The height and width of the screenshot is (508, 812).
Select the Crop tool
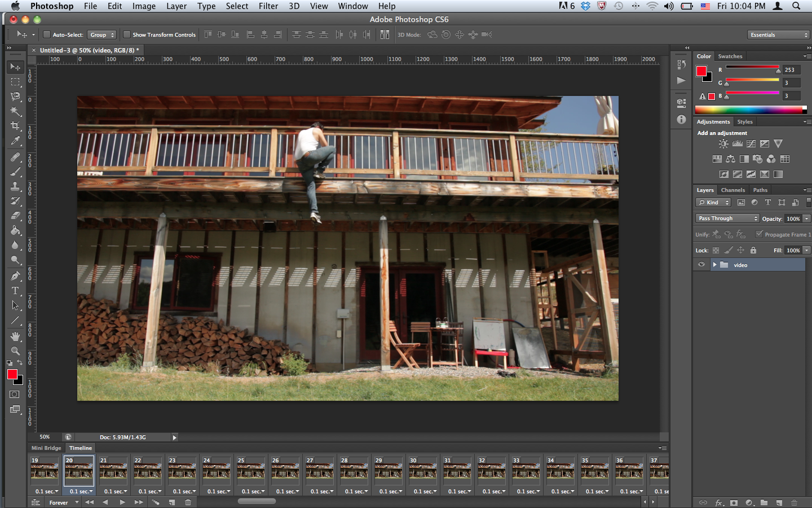click(15, 126)
